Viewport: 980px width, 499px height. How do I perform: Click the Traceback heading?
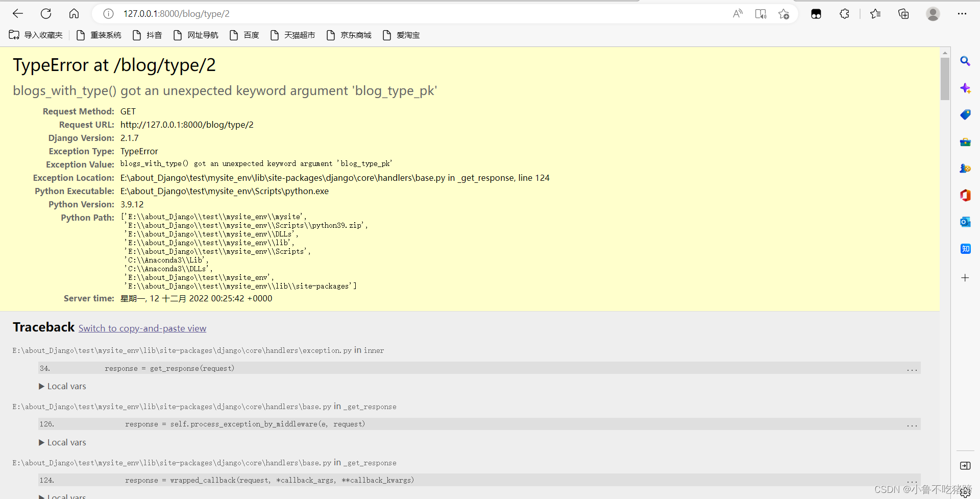(44, 327)
